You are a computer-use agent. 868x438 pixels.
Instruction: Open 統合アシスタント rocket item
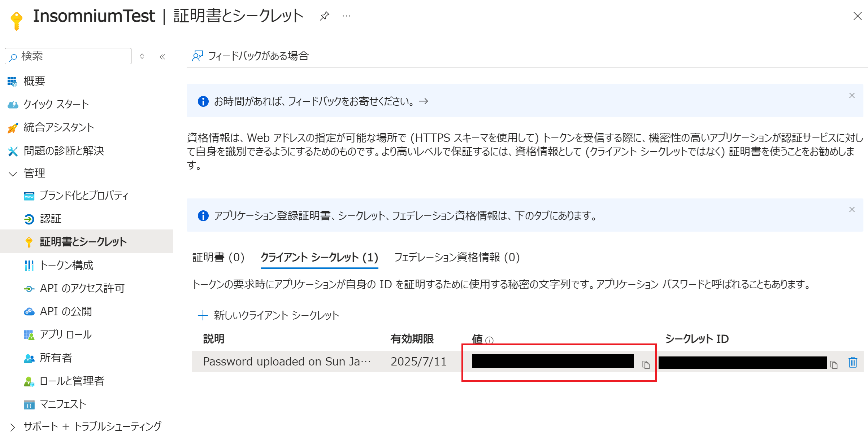click(58, 127)
